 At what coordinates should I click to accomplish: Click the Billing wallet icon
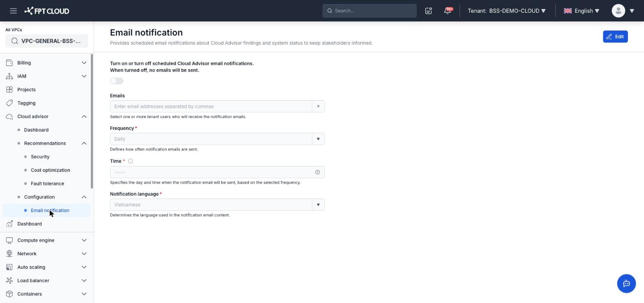9,63
